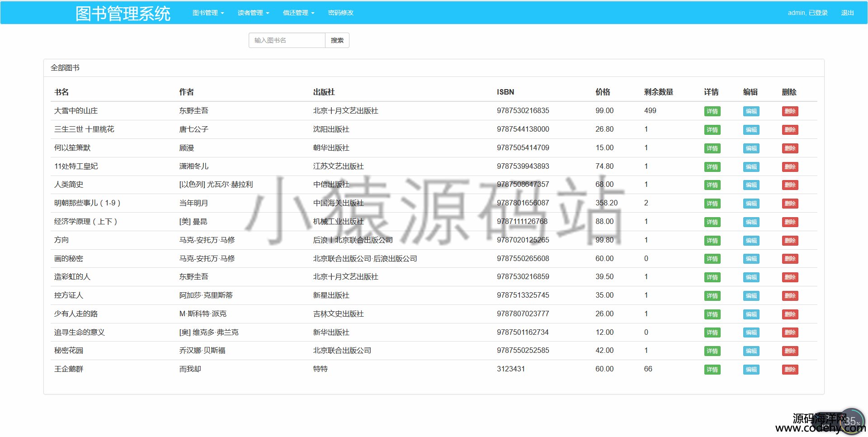View 详情 for 人类简史
The height and width of the screenshot is (437, 868).
click(x=712, y=185)
